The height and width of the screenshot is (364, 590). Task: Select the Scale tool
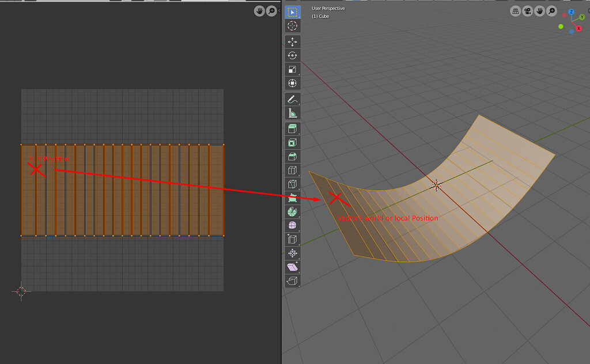[293, 69]
